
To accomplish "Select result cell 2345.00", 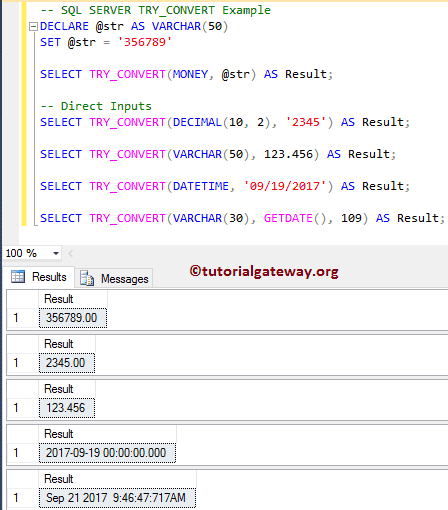I will (67, 363).
